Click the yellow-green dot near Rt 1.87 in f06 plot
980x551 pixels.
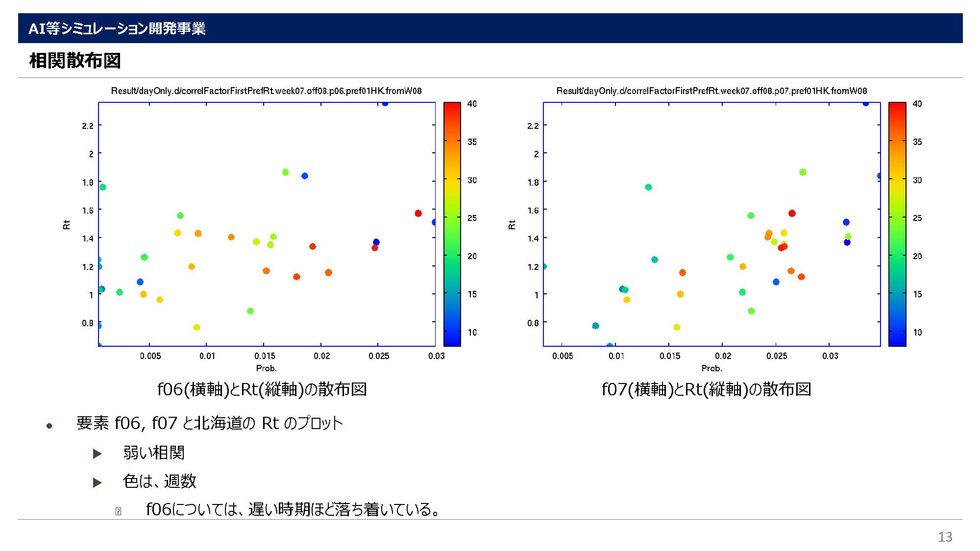tap(286, 172)
